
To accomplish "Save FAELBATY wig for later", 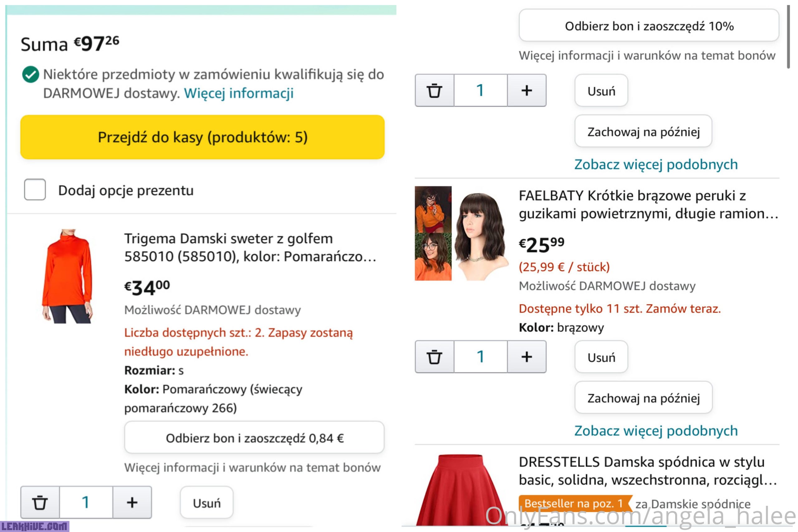I will pos(643,398).
